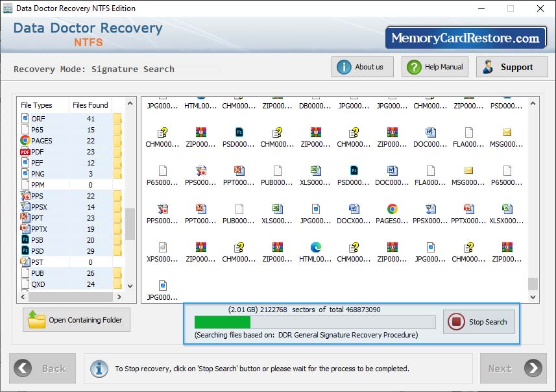The width and height of the screenshot is (556, 392).
Task: Select the HTML00... file with Edge icon
Action: tap(315, 252)
